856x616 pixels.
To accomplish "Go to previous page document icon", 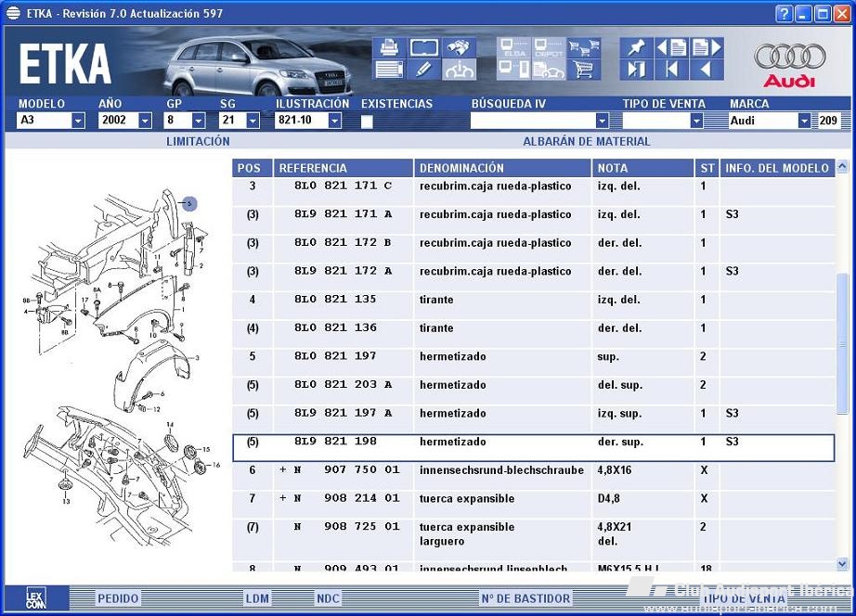I will (x=671, y=47).
